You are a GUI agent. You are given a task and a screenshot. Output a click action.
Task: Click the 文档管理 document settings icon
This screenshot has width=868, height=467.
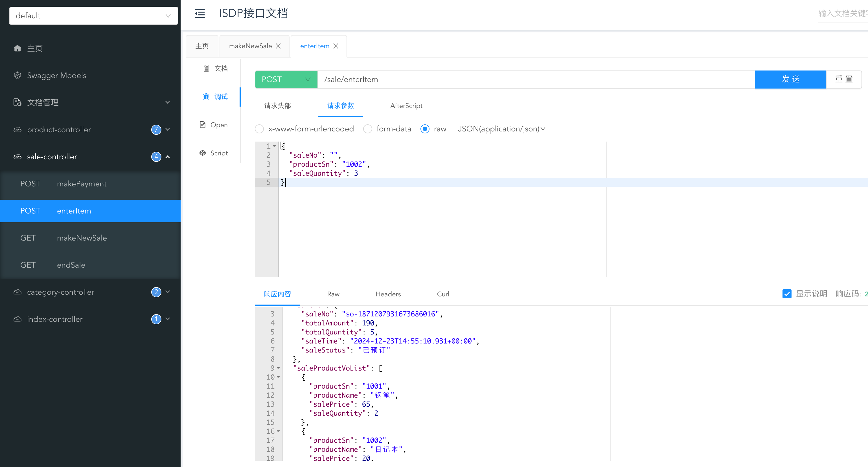[17, 102]
